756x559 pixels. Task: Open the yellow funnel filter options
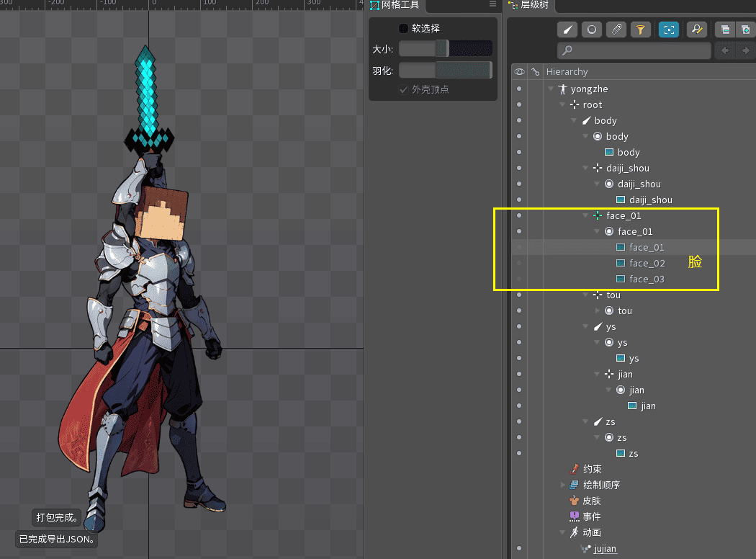tap(640, 30)
